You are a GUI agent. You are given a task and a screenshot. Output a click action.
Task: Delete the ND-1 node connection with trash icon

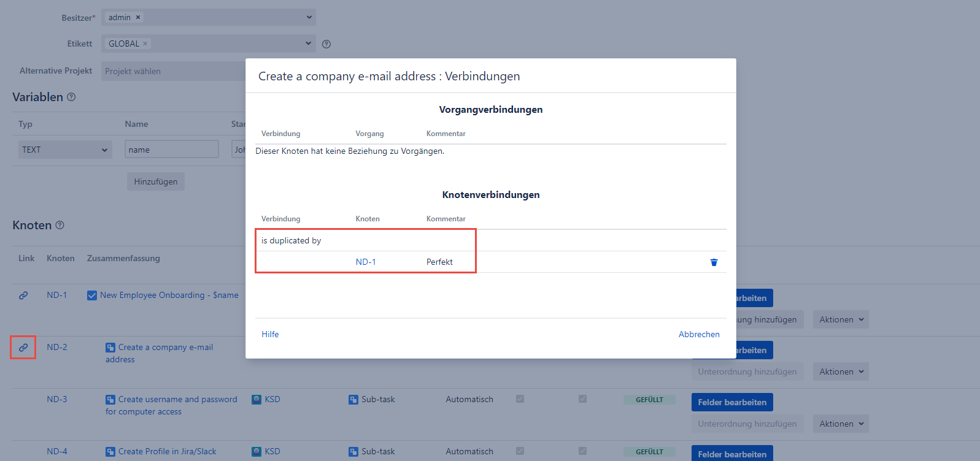[x=714, y=262]
